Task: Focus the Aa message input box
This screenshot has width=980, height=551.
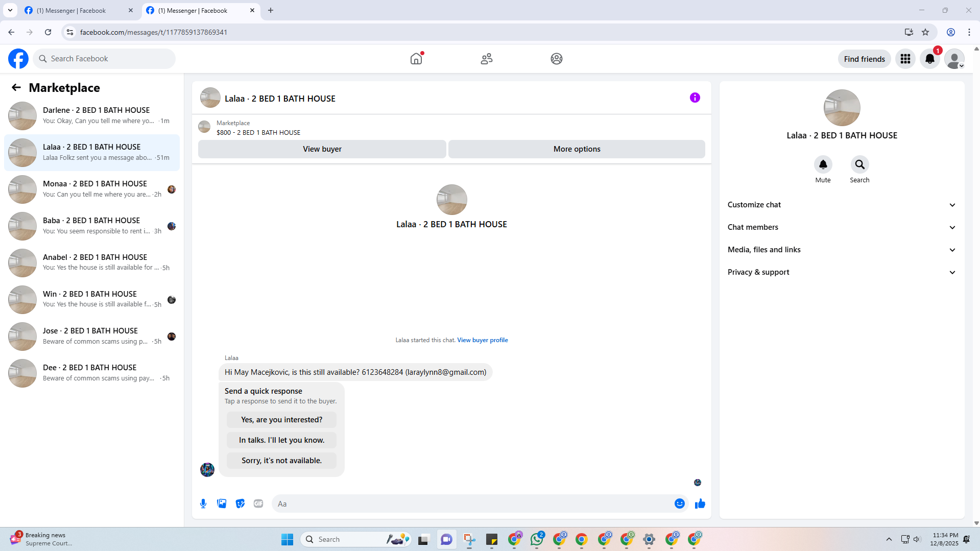Action: click(x=472, y=504)
